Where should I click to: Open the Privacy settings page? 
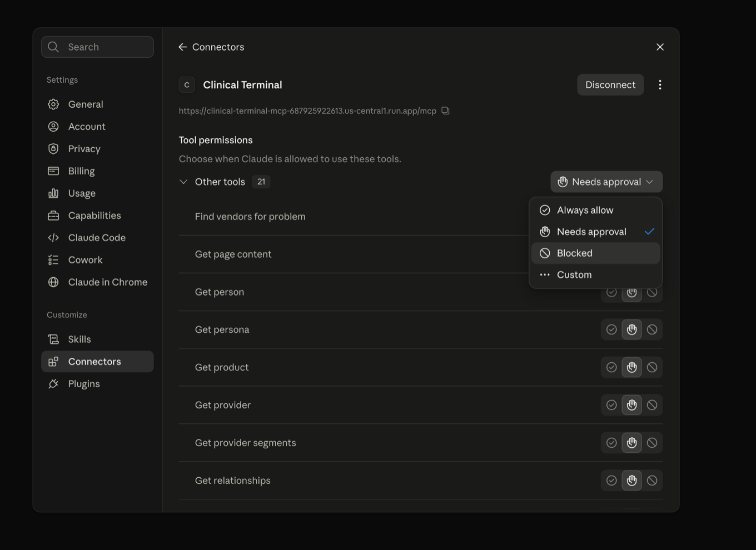(x=97, y=148)
